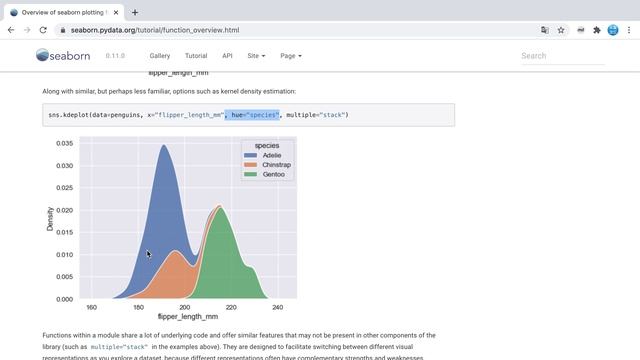The image size is (640, 360).
Task: Click the kernel density plot image
Action: [x=171, y=228]
